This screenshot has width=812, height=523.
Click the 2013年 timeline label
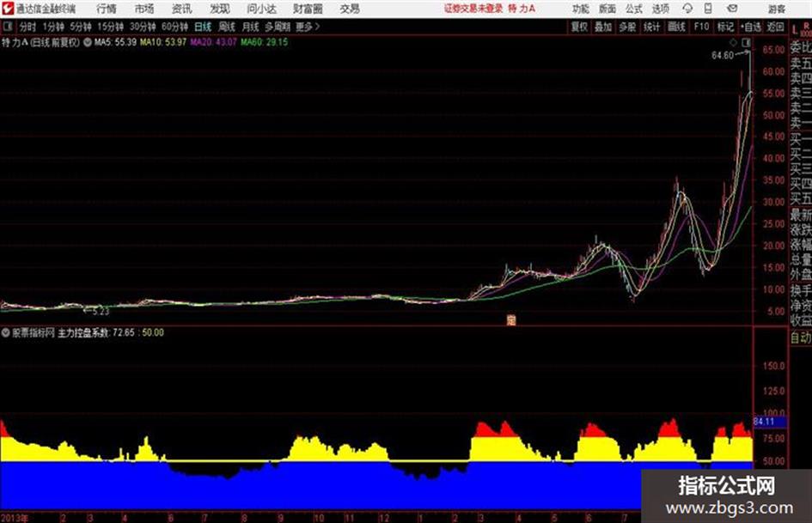(15, 518)
